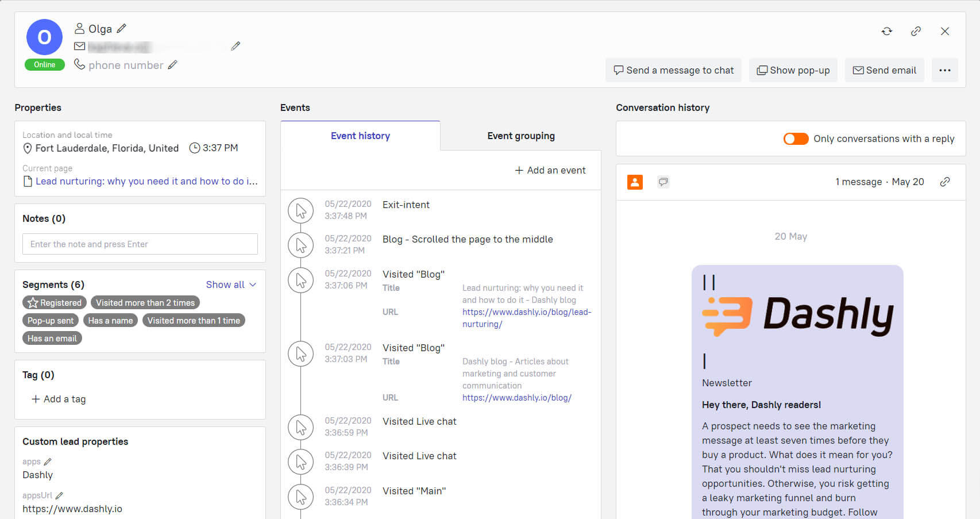The image size is (980, 519).
Task: Switch to Event history tab
Action: coord(360,136)
